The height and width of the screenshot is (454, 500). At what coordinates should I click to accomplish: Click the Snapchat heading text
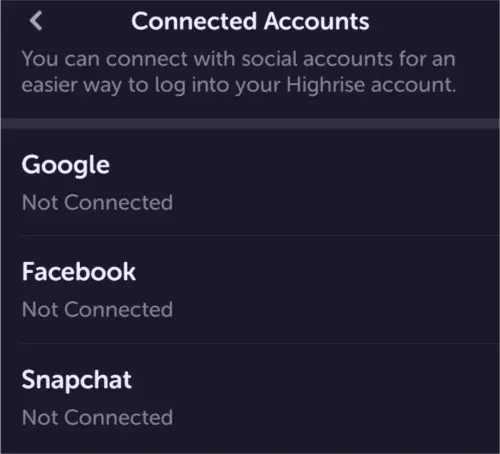click(x=77, y=380)
